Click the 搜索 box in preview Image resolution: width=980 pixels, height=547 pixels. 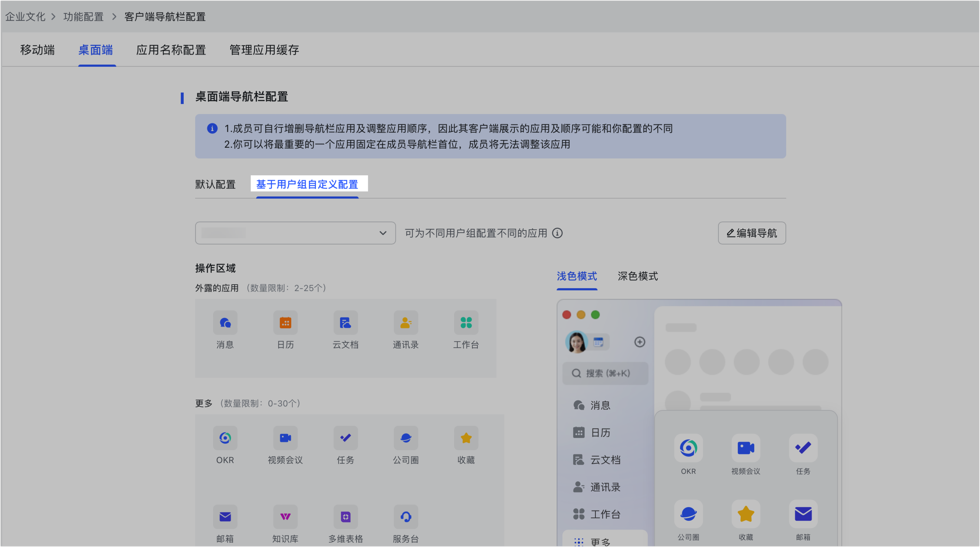(605, 373)
